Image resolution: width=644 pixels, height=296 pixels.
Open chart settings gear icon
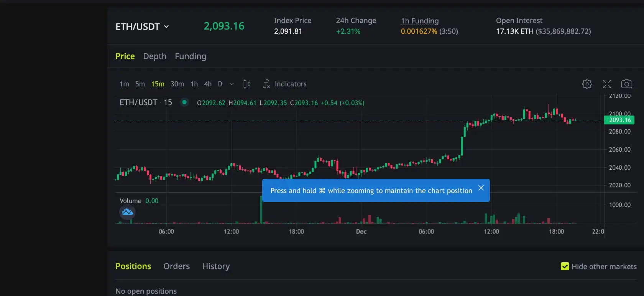tap(587, 84)
